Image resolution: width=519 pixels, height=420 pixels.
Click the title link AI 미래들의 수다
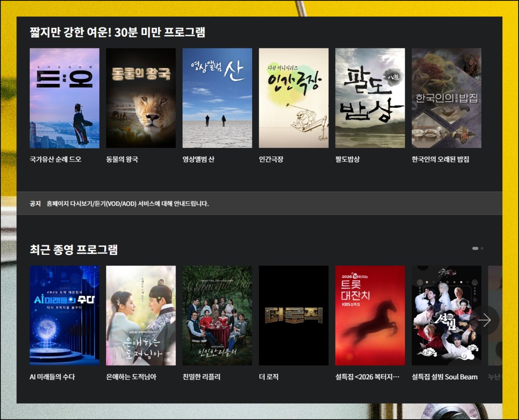(x=52, y=377)
